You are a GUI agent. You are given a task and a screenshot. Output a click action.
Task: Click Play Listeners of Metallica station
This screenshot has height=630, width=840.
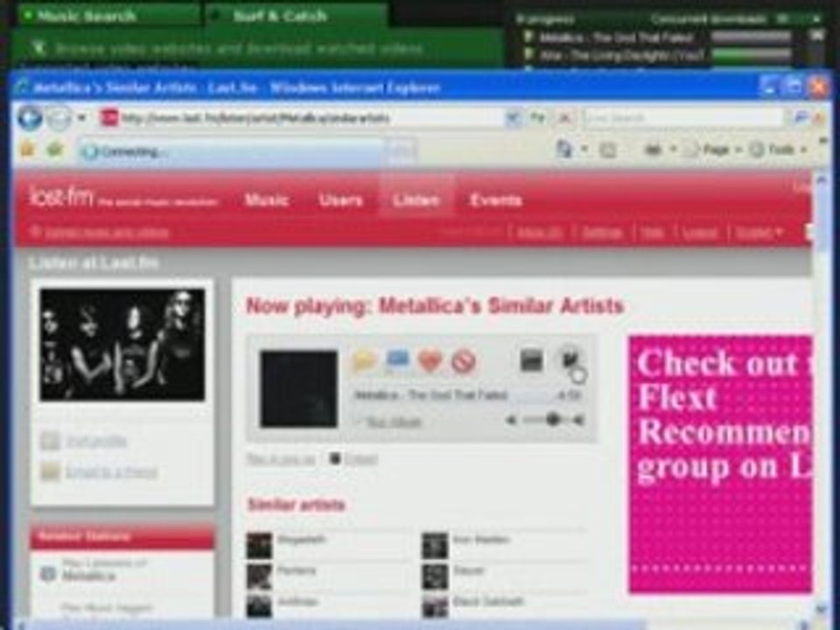click(104, 570)
